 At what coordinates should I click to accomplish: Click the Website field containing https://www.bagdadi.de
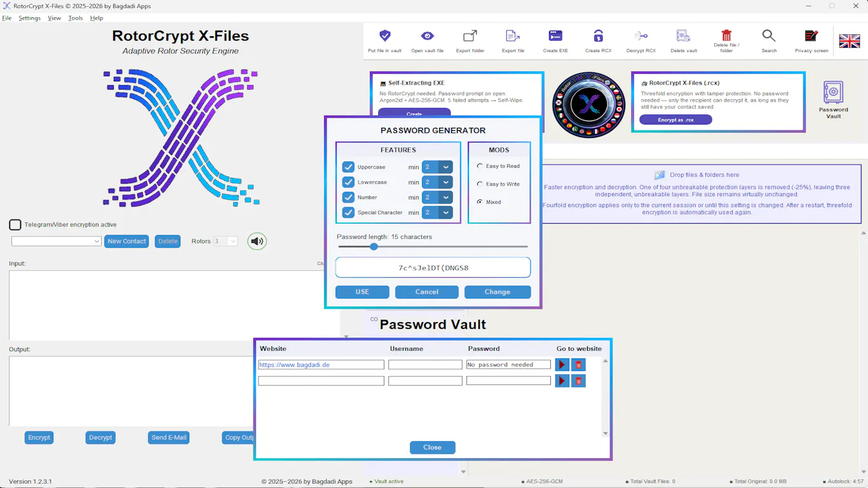(321, 365)
